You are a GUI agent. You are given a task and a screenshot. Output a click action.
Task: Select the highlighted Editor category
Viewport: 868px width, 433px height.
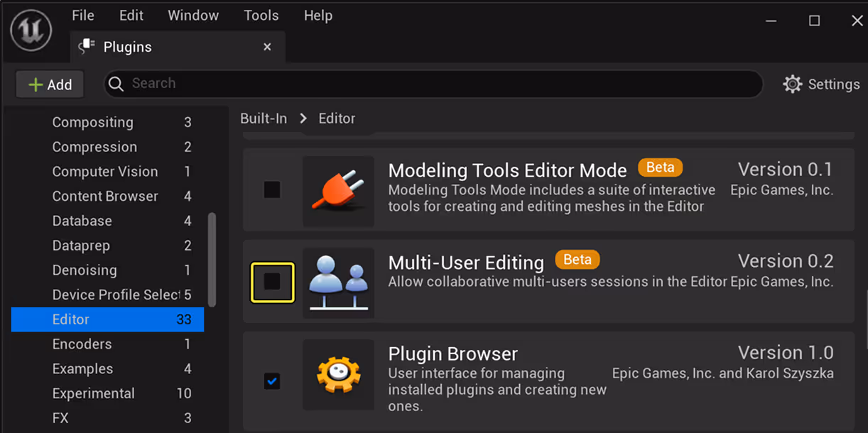[x=107, y=319]
